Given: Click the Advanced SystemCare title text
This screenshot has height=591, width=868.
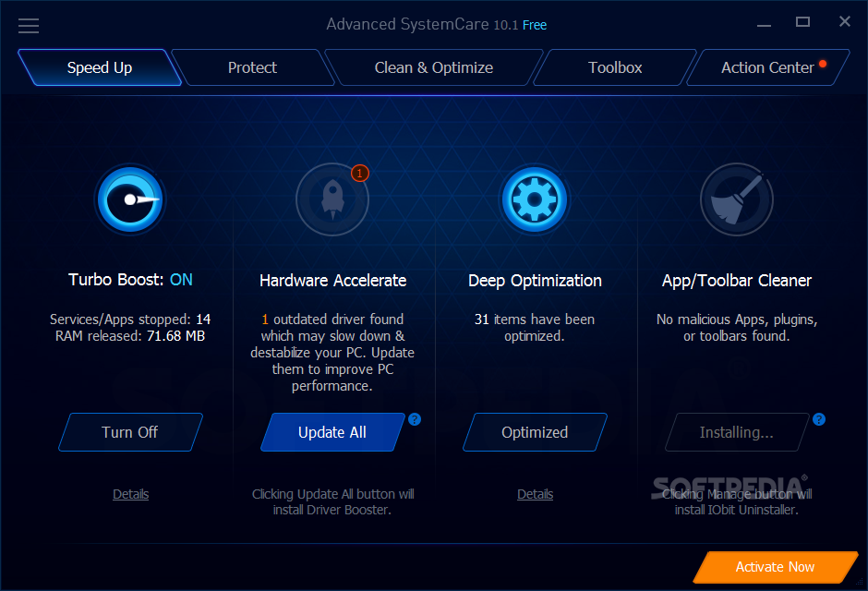Looking at the screenshot, I should [436, 24].
